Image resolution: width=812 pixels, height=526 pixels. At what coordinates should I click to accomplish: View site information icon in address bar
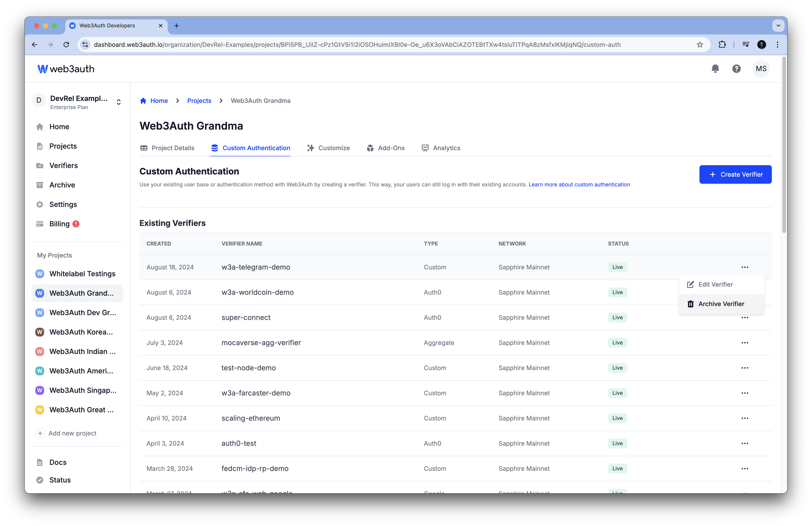85,45
